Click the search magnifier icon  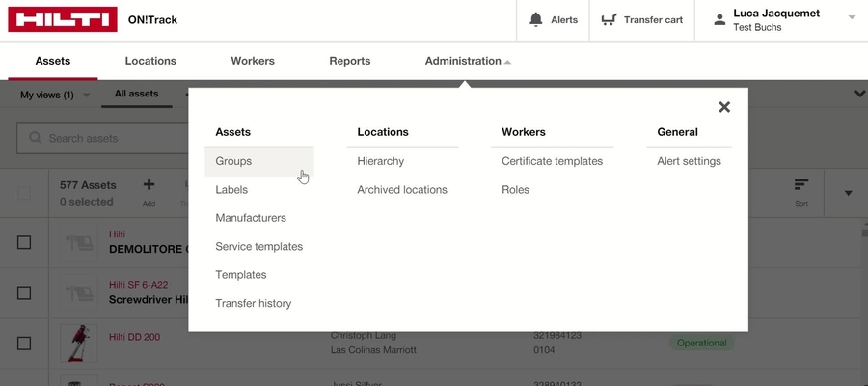click(35, 138)
